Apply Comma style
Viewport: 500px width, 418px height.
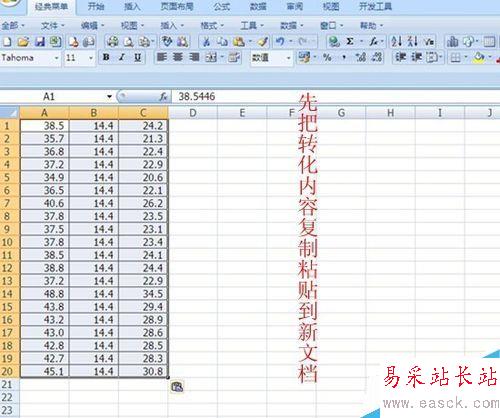pos(344,58)
